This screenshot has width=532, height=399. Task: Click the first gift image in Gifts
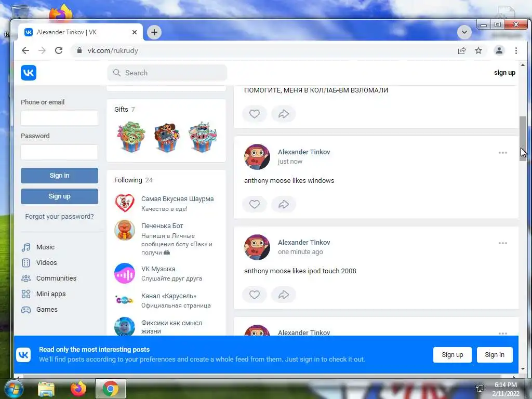pyautogui.click(x=131, y=137)
